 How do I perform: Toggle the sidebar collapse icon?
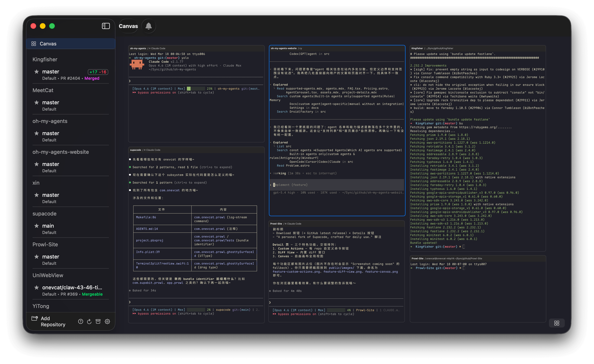tap(106, 26)
